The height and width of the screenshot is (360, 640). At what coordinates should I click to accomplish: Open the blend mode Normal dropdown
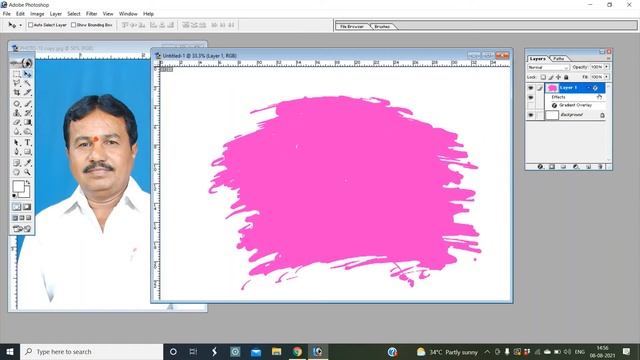point(548,67)
